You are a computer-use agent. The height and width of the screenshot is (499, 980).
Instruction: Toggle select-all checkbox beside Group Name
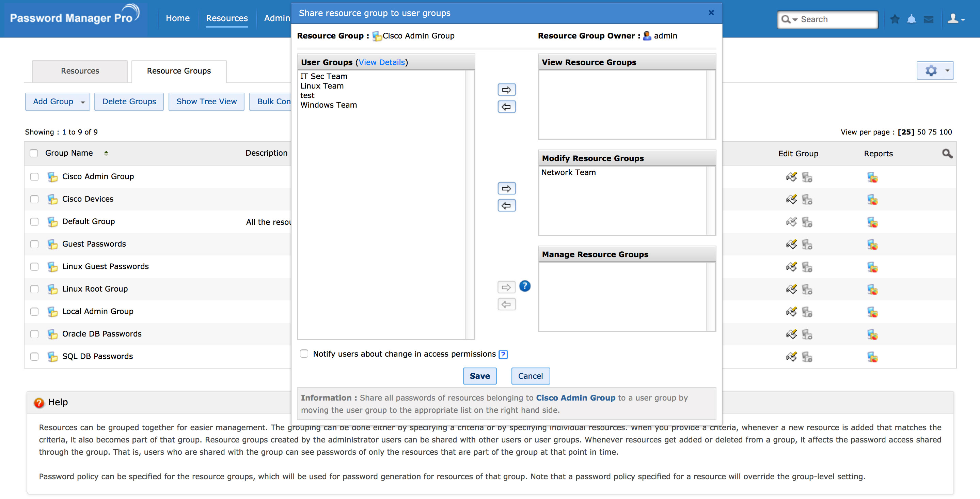pos(34,153)
